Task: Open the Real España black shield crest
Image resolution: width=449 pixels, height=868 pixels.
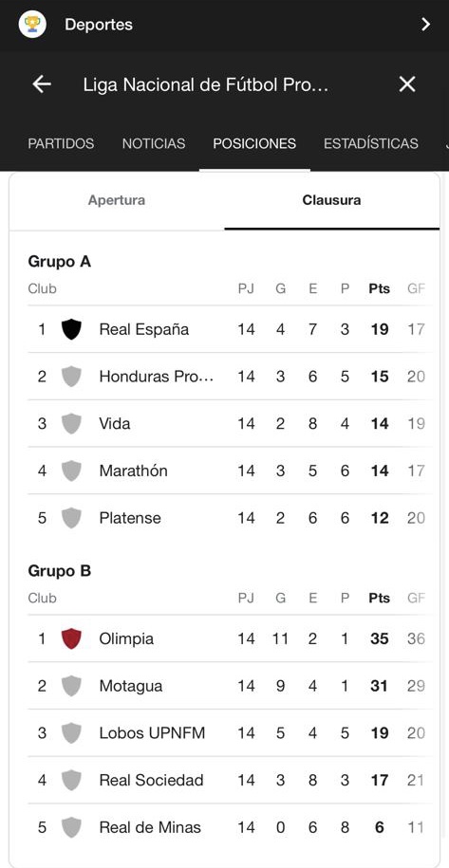Action: point(71,329)
